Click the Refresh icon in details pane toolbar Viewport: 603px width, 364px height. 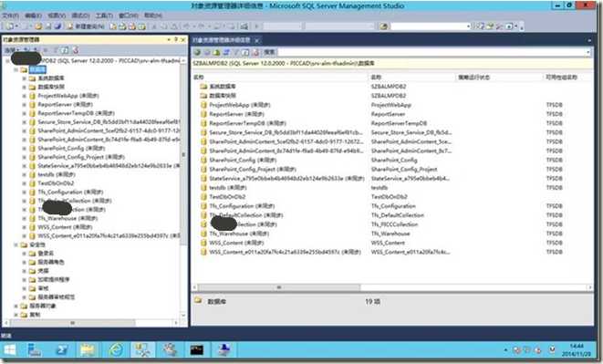pyautogui.click(x=245, y=52)
